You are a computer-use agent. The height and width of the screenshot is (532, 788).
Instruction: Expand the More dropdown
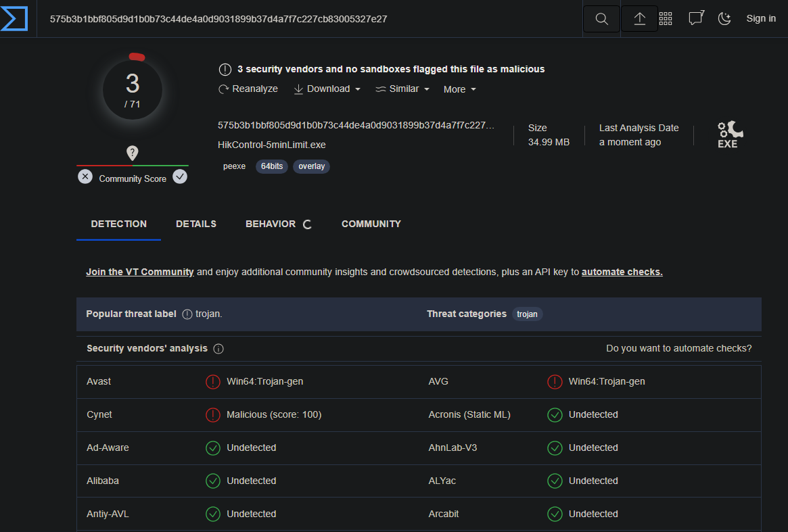click(459, 89)
